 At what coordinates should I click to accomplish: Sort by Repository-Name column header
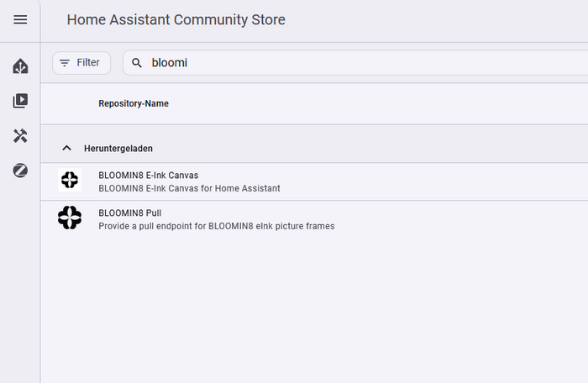134,103
